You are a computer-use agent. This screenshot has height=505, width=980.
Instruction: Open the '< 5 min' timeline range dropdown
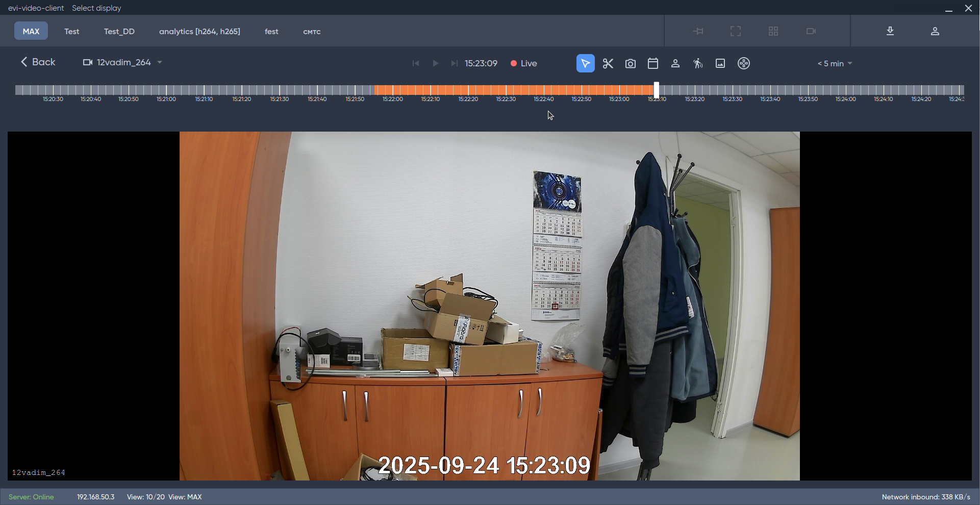(835, 64)
